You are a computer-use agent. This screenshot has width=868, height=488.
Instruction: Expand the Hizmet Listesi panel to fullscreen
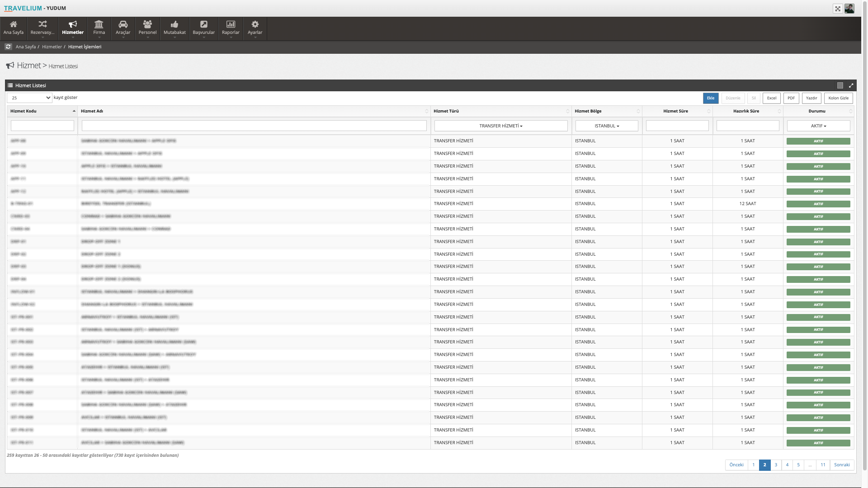[851, 85]
